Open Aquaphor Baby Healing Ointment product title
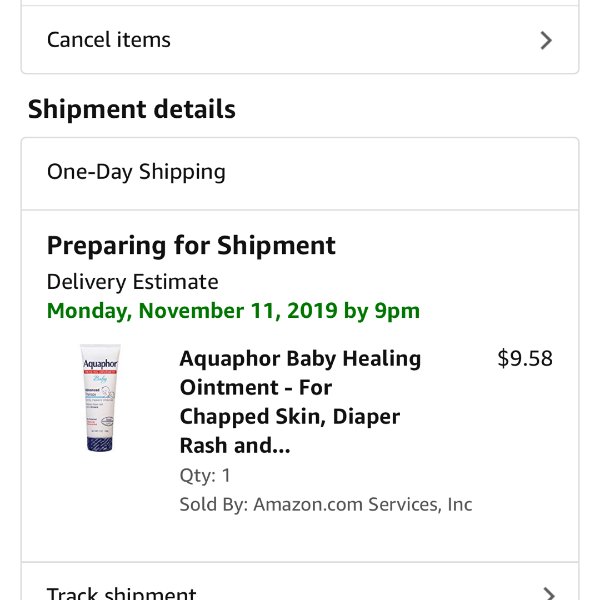600x600 pixels. pyautogui.click(x=300, y=358)
